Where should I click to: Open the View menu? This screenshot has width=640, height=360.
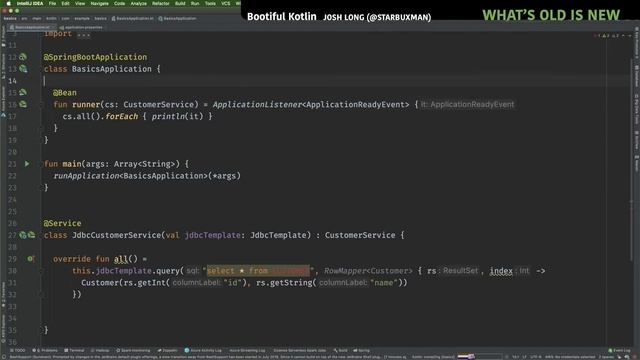pos(80,3)
